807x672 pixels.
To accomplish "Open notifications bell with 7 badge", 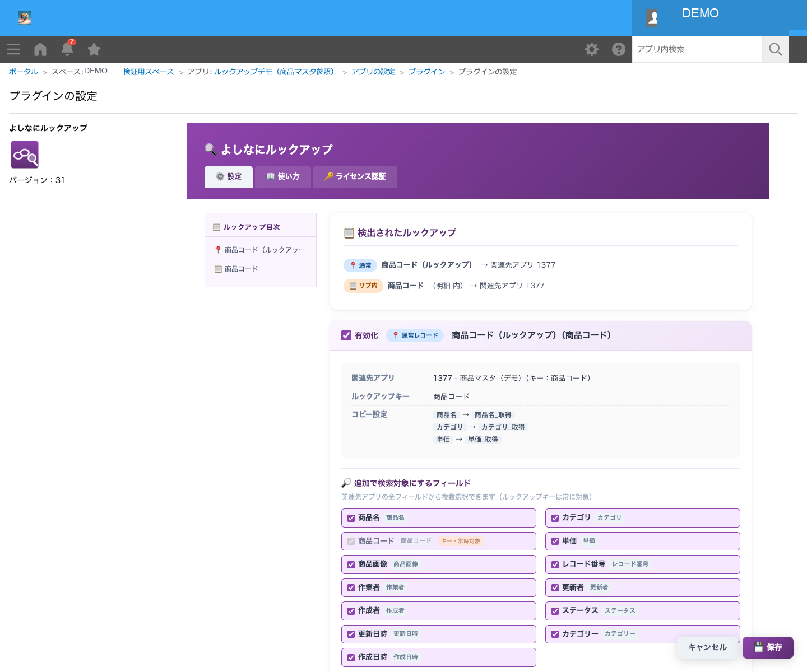I will [x=67, y=49].
